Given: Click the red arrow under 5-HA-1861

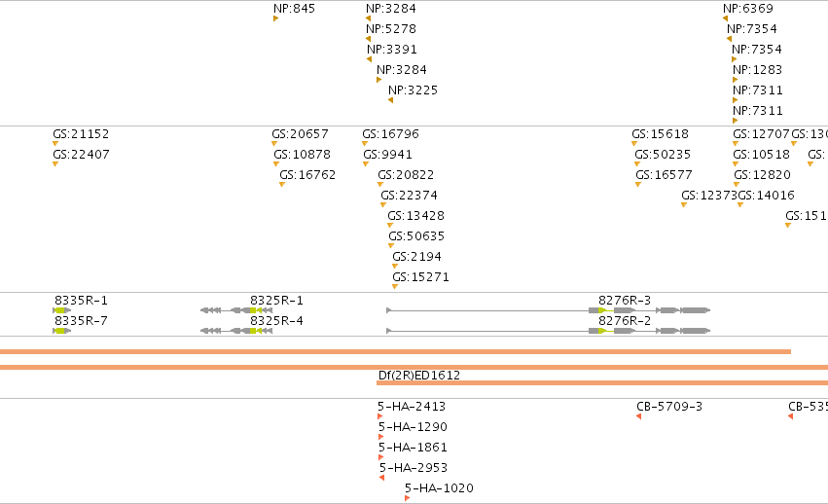Looking at the screenshot, I should click(380, 457).
